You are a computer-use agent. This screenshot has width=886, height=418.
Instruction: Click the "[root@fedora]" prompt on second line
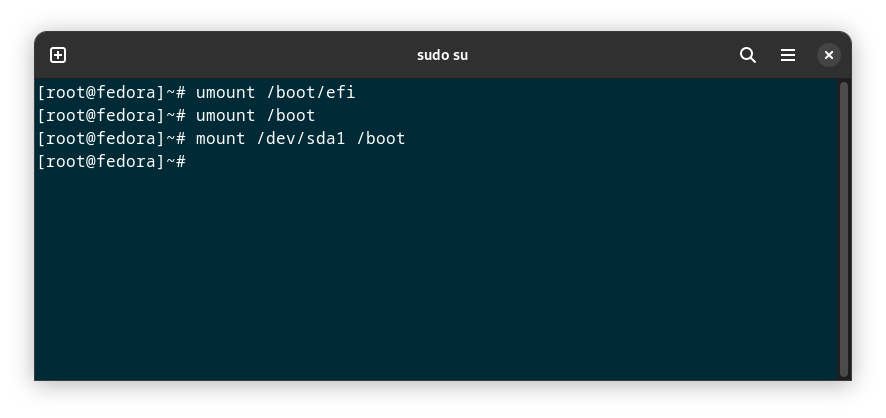[x=100, y=115]
